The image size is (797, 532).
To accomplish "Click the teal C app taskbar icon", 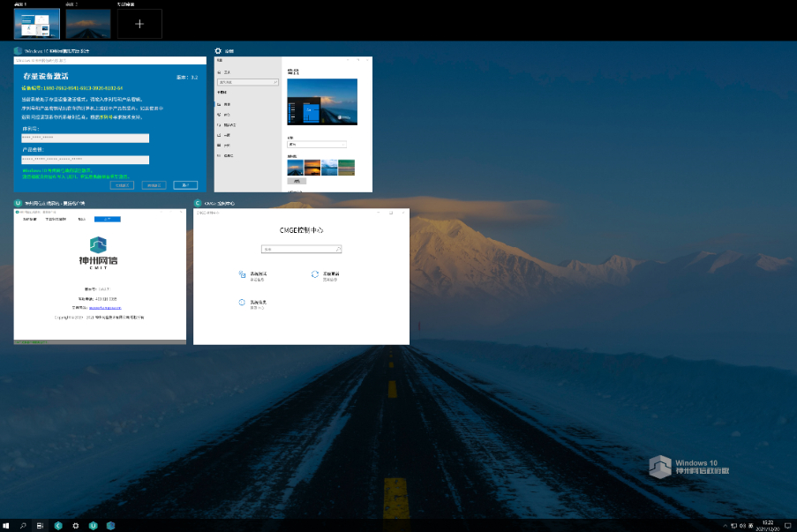I will (58, 525).
